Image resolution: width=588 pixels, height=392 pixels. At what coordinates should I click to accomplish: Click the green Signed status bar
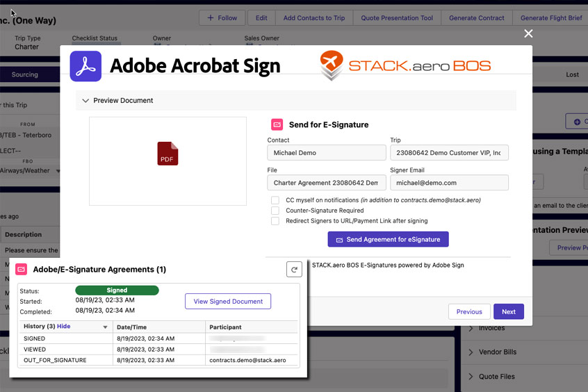pos(117,291)
